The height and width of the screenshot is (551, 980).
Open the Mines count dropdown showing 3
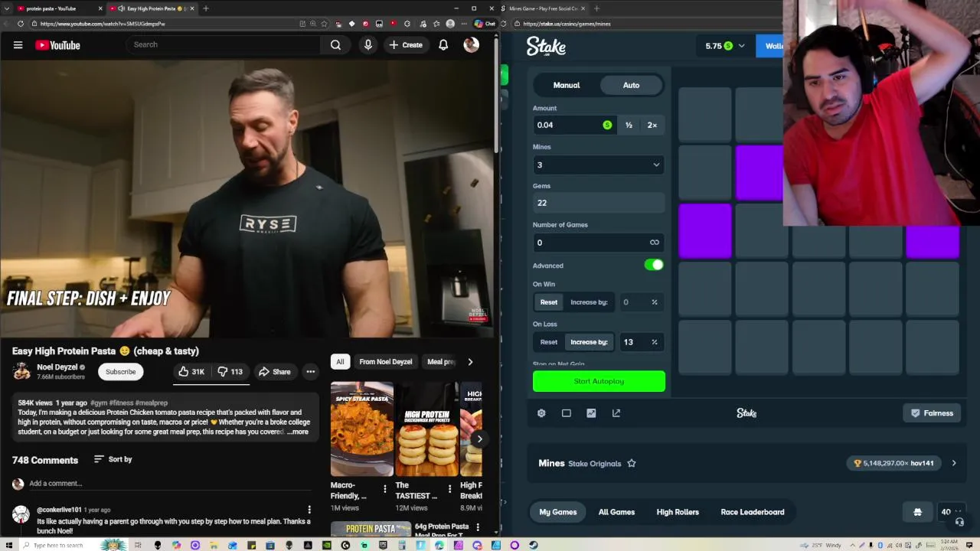coord(599,165)
